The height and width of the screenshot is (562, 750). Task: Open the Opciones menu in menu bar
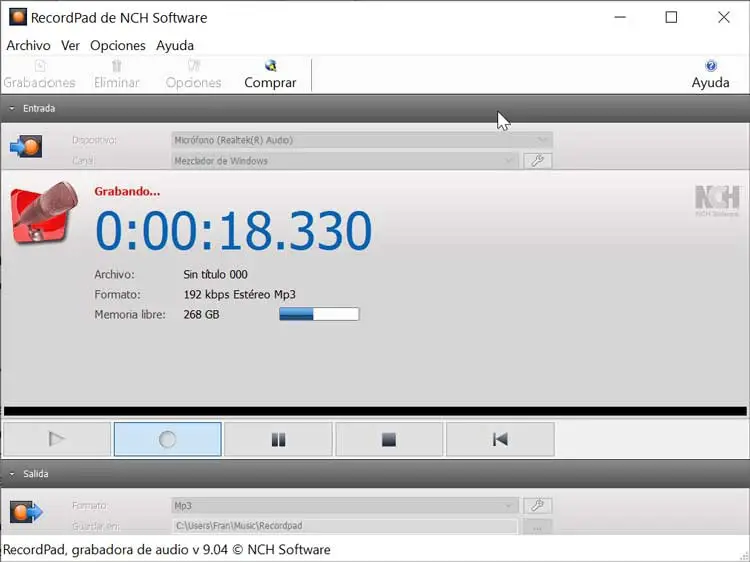pos(118,45)
